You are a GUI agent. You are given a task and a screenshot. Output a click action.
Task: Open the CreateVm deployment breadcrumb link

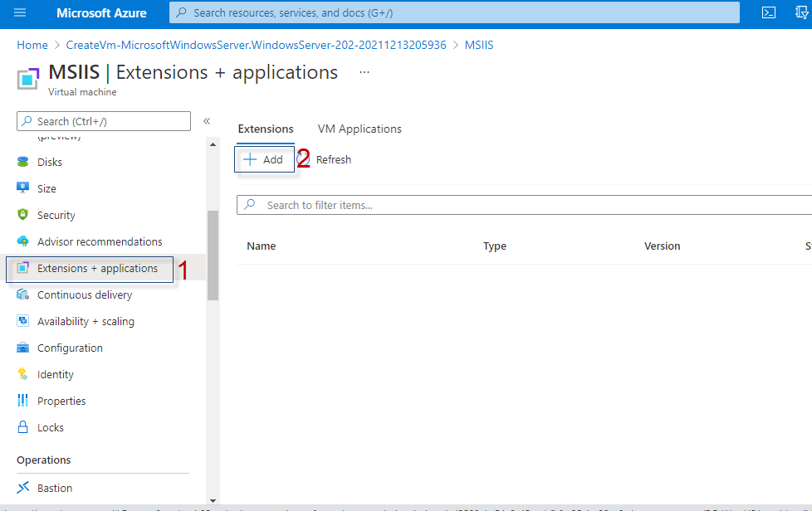click(x=256, y=45)
